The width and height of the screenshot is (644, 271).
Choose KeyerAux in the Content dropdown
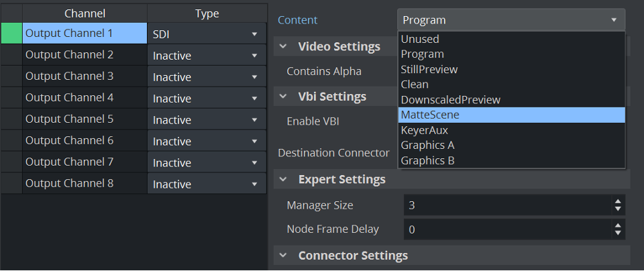[424, 130]
